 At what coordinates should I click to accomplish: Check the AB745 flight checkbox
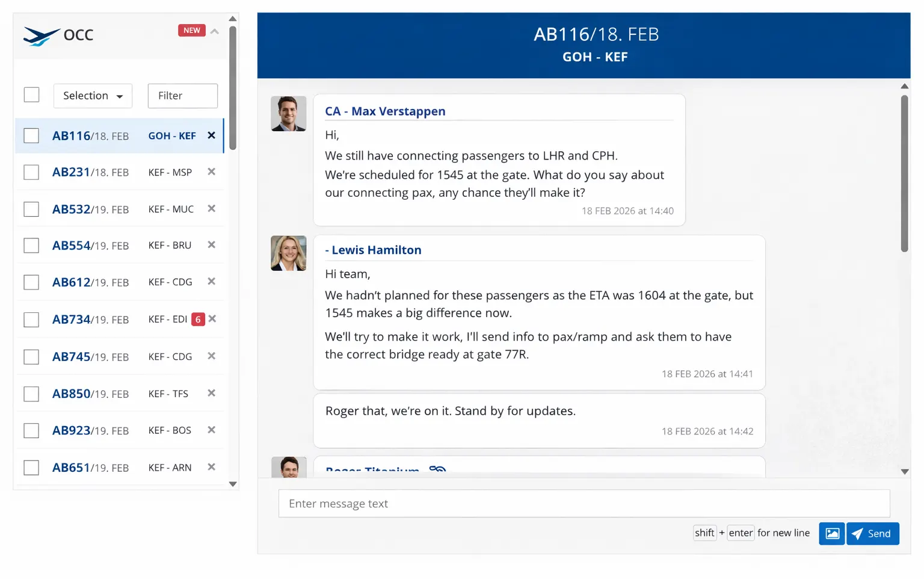[31, 357]
